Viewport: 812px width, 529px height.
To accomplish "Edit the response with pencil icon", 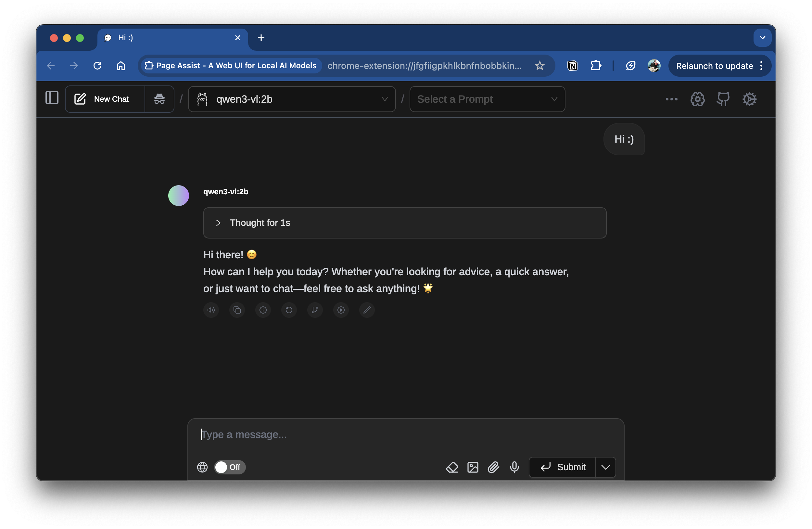I will (x=367, y=310).
